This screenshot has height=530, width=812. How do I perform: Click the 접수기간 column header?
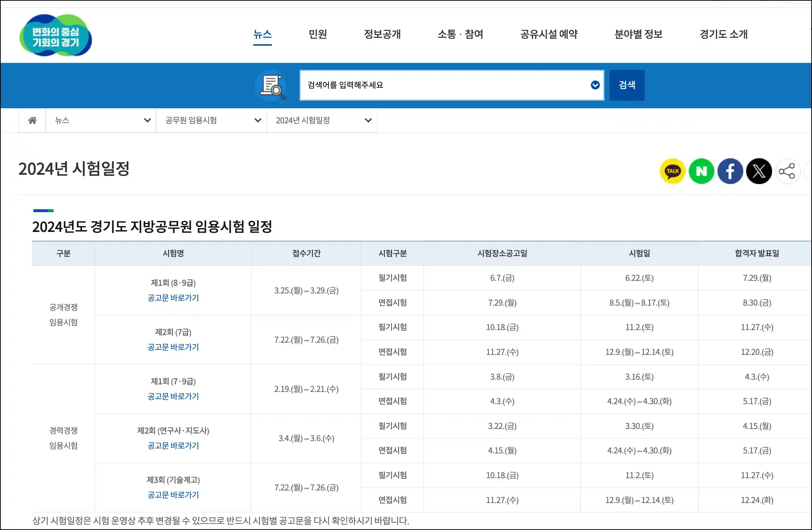tap(306, 253)
